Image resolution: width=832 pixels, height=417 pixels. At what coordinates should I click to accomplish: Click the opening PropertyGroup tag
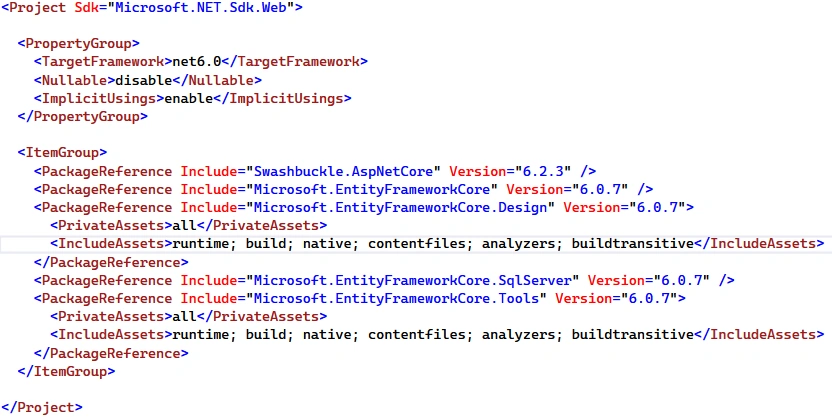pos(79,44)
